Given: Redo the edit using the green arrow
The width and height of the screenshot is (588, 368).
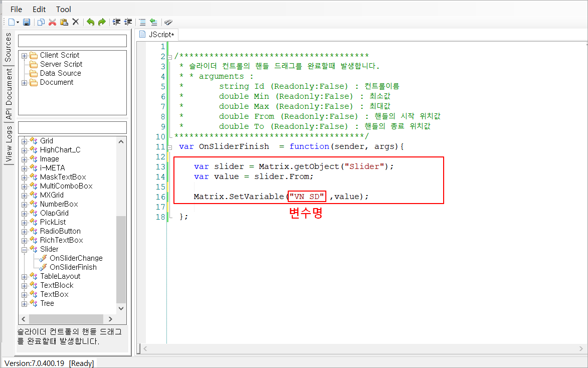Looking at the screenshot, I should [102, 22].
